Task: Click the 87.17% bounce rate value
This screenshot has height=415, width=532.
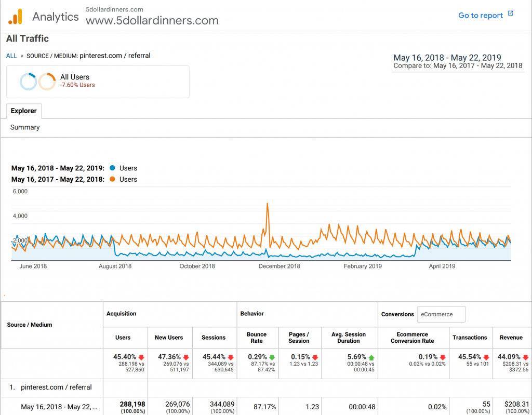Action: [x=264, y=407]
